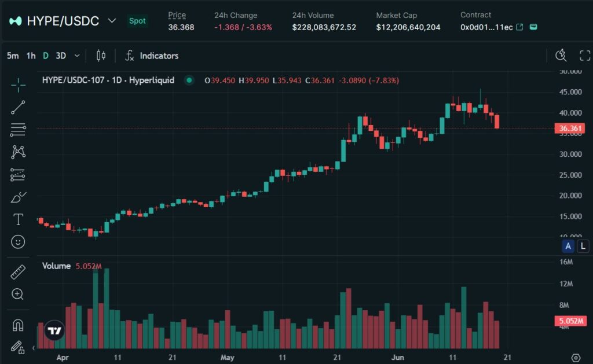Click the 24h Change value -1.368 / -3.63%
Viewport: 593px width, 364px height.
tap(243, 27)
